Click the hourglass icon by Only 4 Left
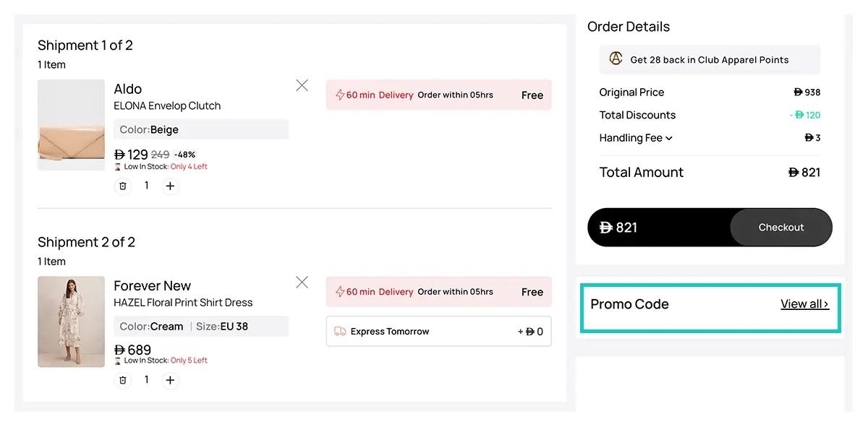868x427 pixels. 118,167
